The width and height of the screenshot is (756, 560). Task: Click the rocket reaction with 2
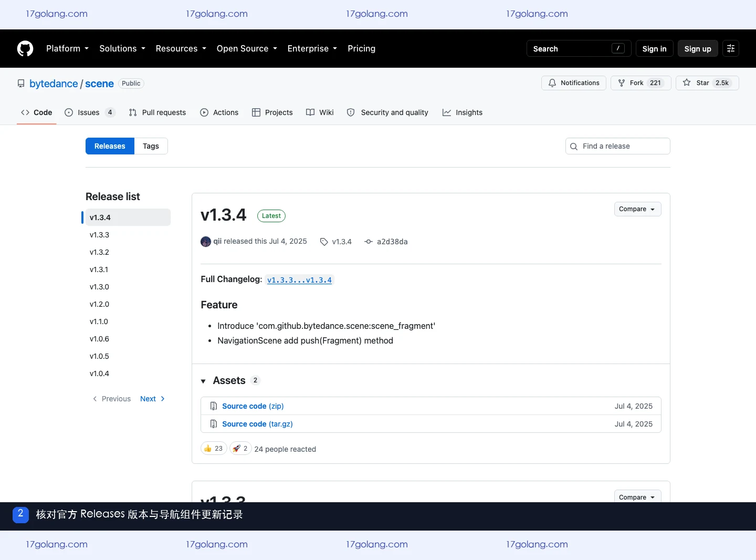(x=240, y=449)
